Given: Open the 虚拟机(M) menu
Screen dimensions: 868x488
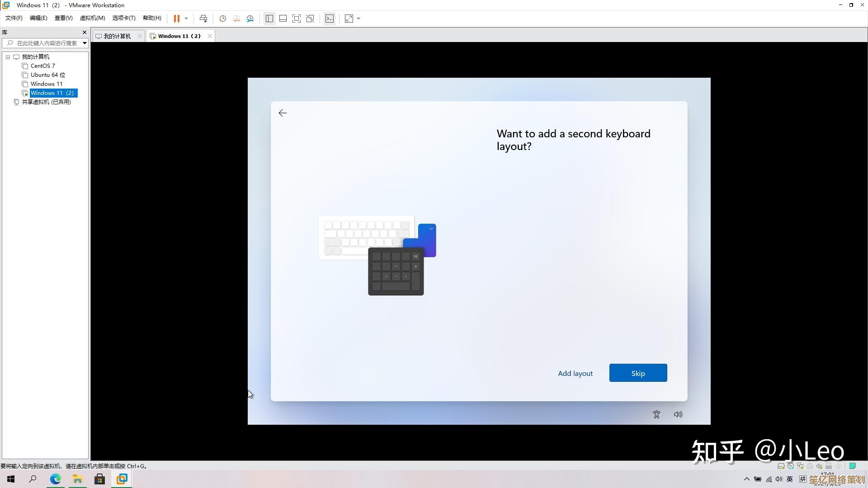Looking at the screenshot, I should coord(92,18).
